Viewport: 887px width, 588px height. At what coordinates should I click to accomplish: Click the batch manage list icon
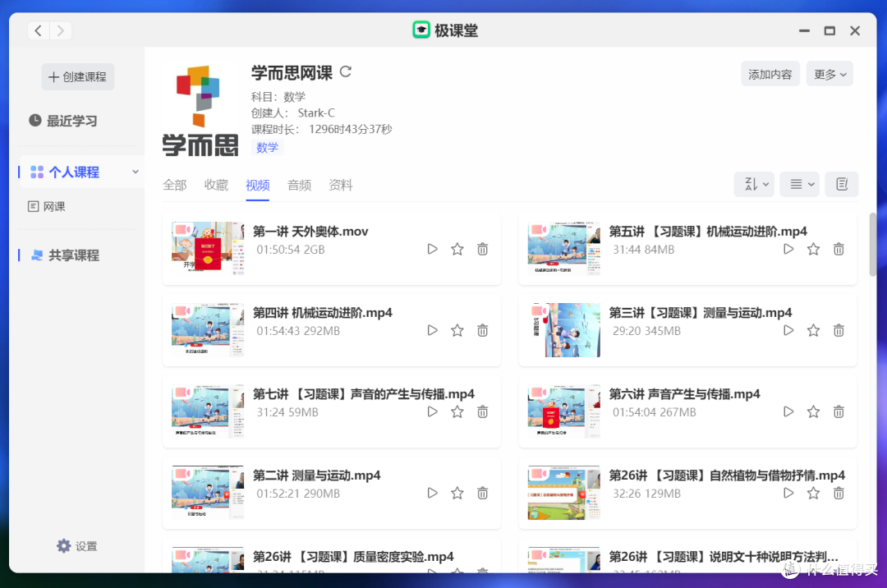coord(842,184)
